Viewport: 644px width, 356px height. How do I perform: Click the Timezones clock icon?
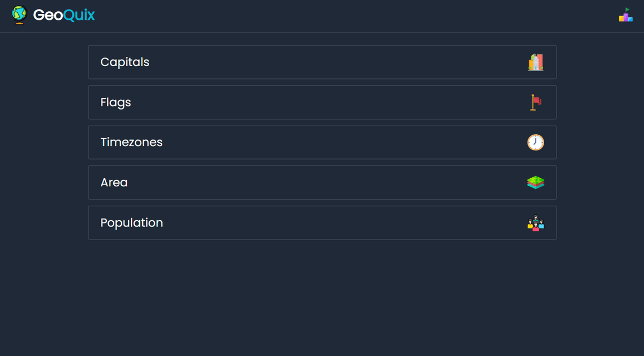point(536,142)
